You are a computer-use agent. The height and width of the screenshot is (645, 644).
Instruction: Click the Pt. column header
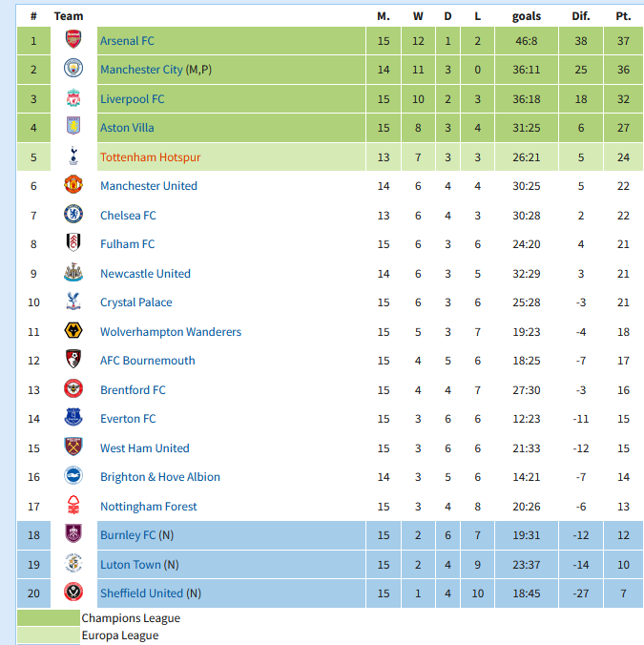click(x=623, y=16)
